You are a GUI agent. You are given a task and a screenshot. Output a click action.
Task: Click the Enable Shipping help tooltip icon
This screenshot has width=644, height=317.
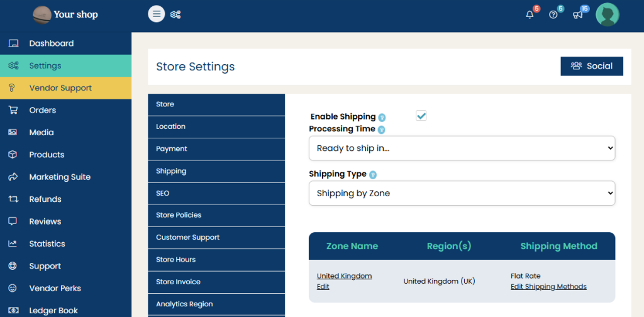382,117
